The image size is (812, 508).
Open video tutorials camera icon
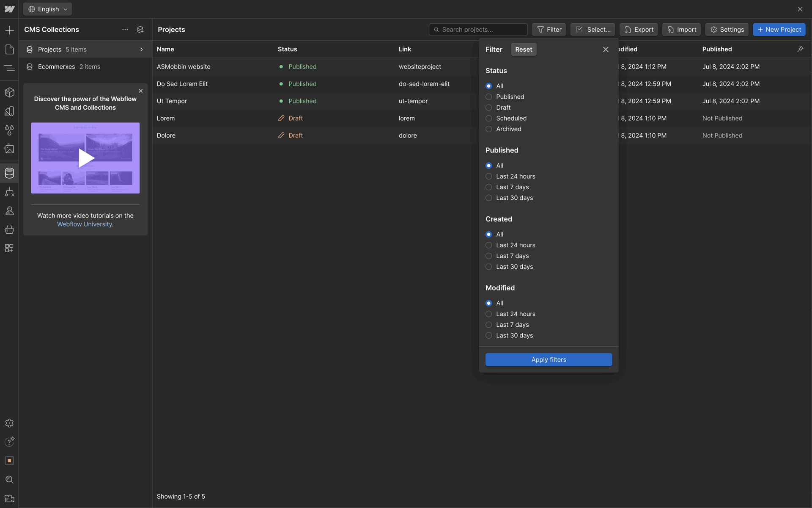pos(9,498)
